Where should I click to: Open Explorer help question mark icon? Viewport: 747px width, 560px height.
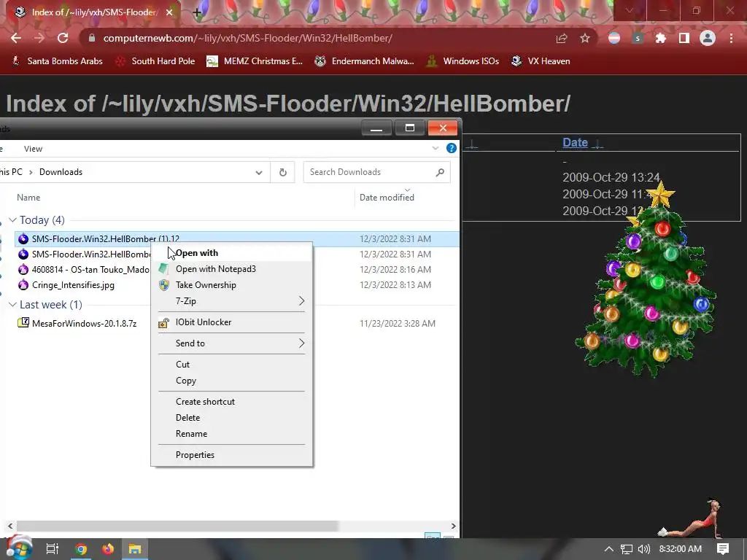coord(451,148)
